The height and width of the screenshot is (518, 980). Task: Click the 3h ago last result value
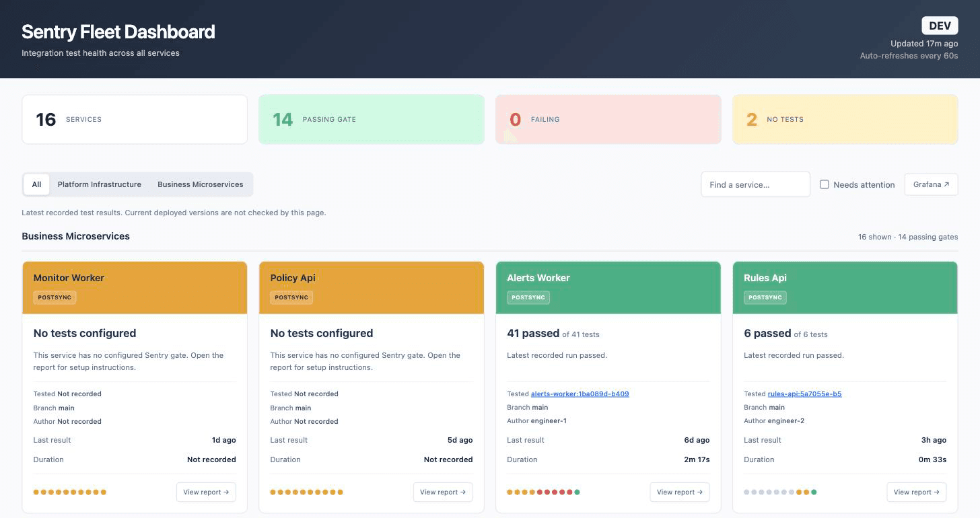click(x=934, y=440)
